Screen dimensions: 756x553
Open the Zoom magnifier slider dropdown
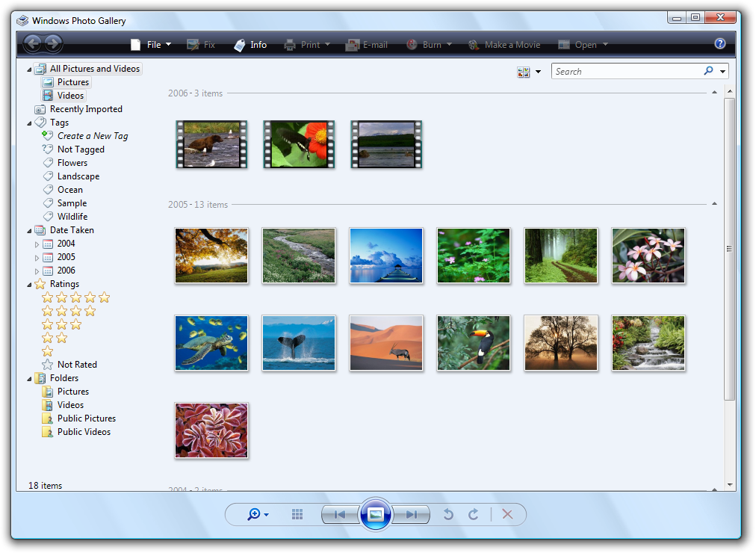pos(258,514)
